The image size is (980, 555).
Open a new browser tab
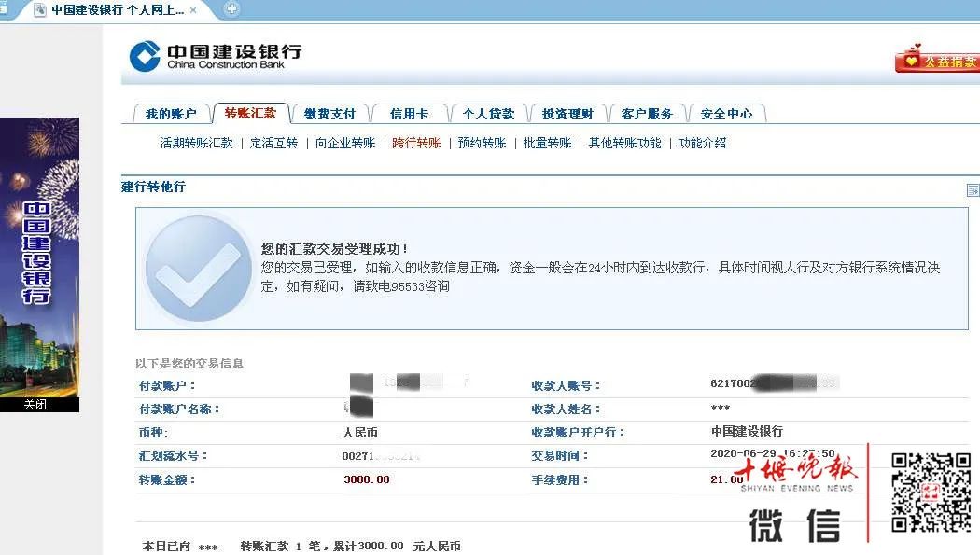(x=231, y=9)
